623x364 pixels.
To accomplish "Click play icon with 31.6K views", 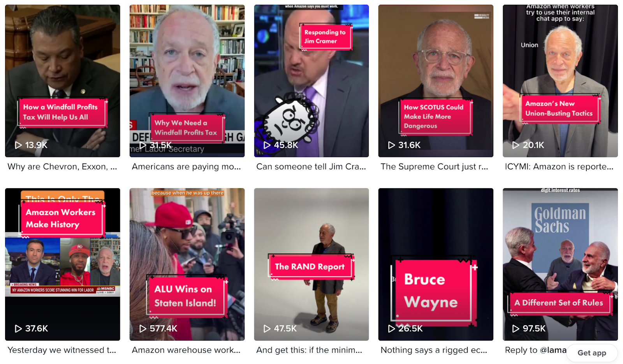I will coord(392,145).
